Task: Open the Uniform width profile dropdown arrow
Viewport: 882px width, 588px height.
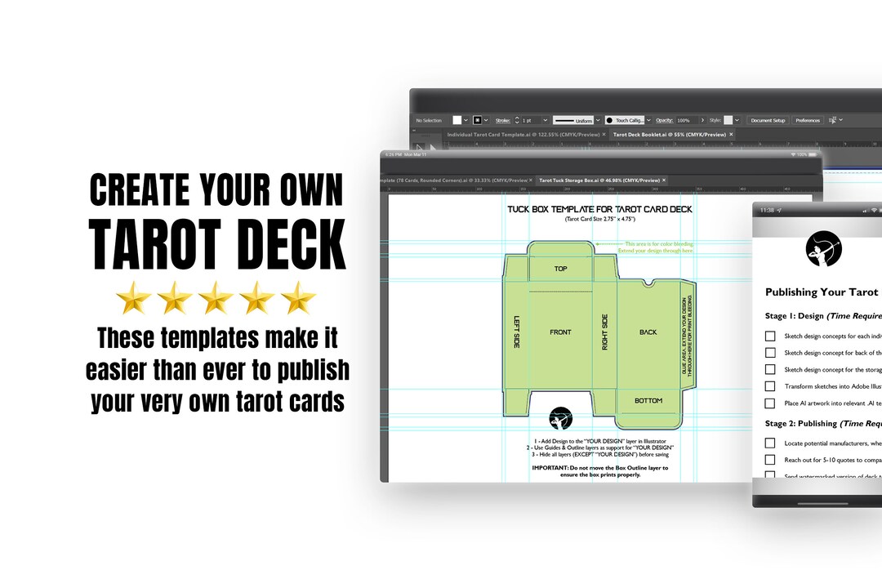Action: point(598,120)
